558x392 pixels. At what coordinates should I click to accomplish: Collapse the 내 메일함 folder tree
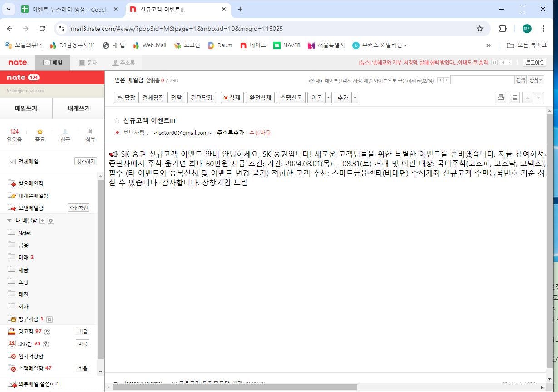point(10,220)
